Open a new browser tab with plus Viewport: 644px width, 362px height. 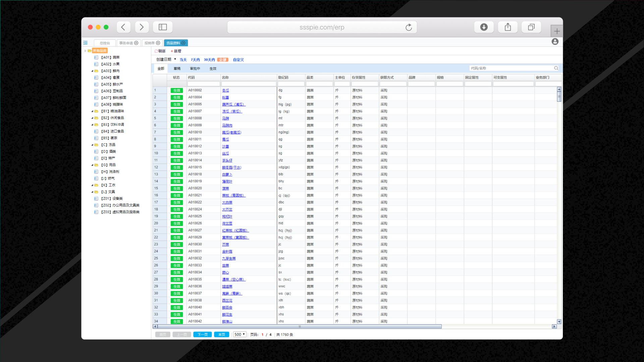coord(557,31)
